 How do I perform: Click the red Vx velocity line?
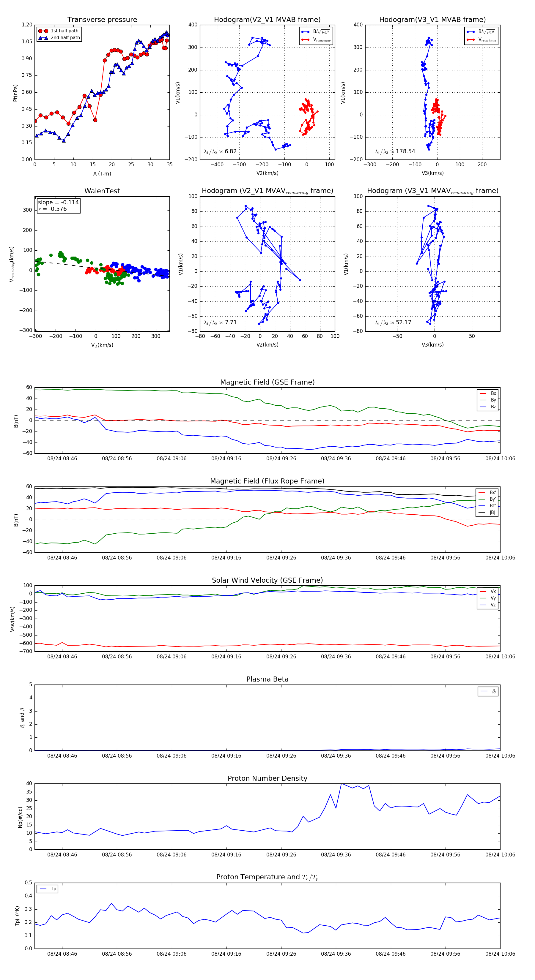pyautogui.click(x=267, y=644)
